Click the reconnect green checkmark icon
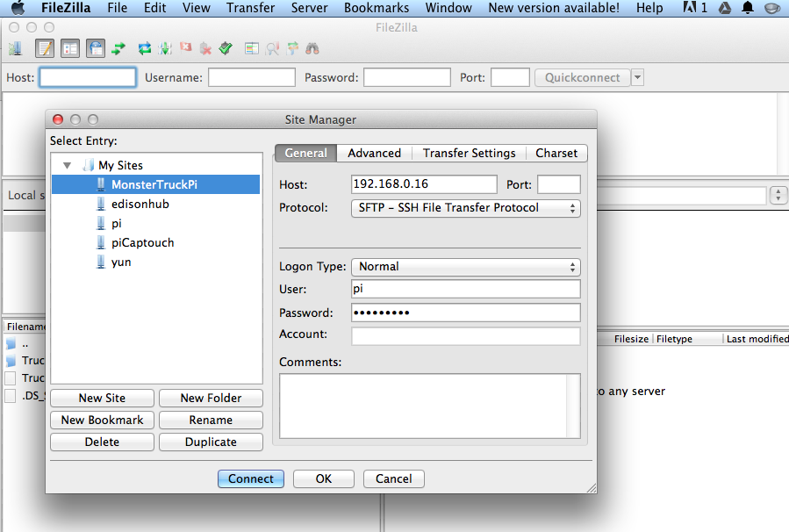Screen dimensions: 789x532 (x=226, y=49)
